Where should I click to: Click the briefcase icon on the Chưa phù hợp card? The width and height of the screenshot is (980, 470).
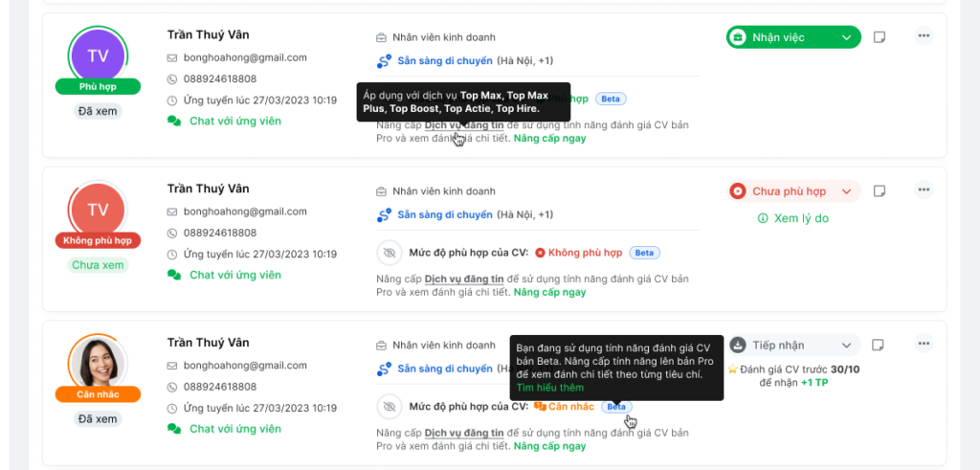tap(381, 191)
